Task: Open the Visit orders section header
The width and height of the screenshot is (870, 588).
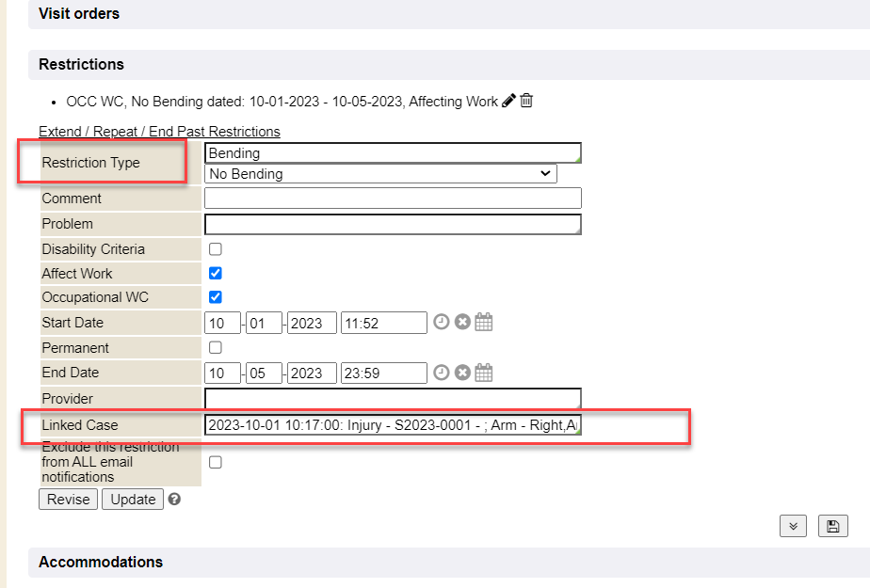Action: click(79, 14)
